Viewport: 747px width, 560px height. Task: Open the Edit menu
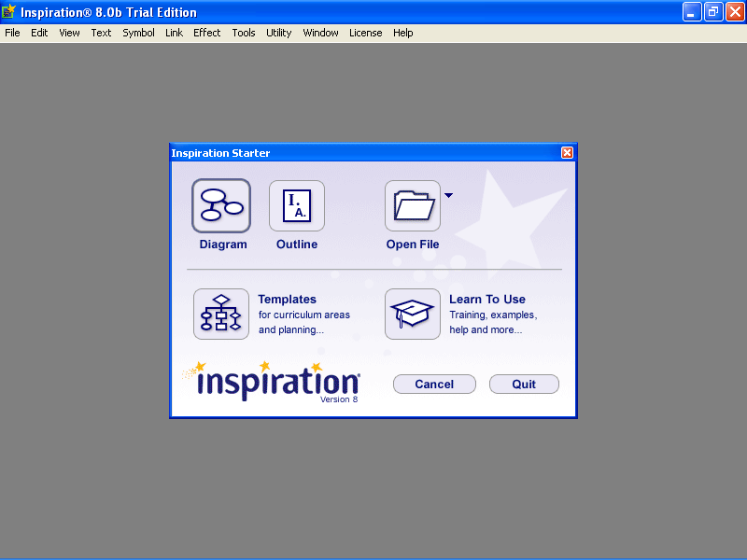(x=39, y=33)
